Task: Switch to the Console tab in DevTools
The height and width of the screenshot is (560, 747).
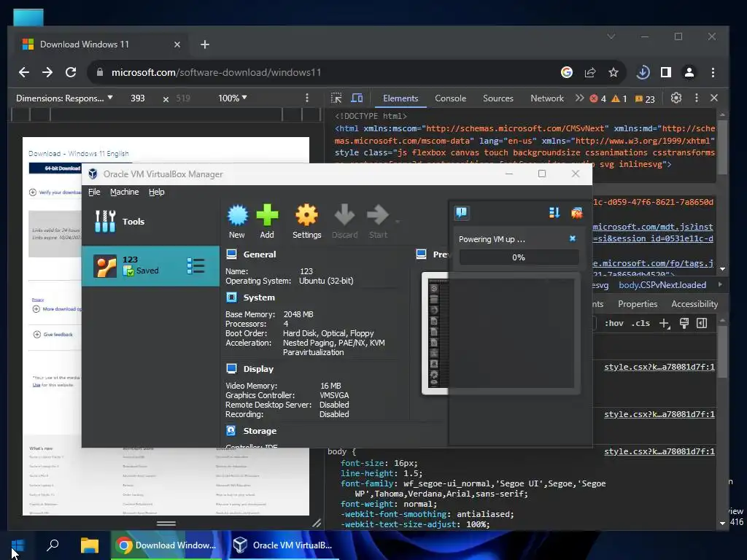Action: (x=450, y=98)
